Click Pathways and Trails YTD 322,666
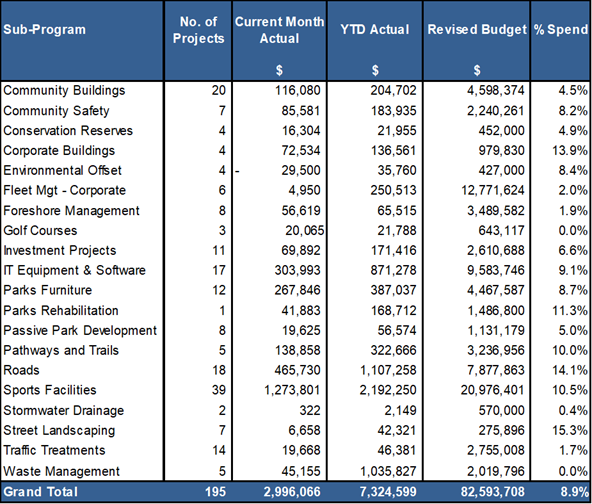Screen dimensions: 592x504 tap(393, 350)
